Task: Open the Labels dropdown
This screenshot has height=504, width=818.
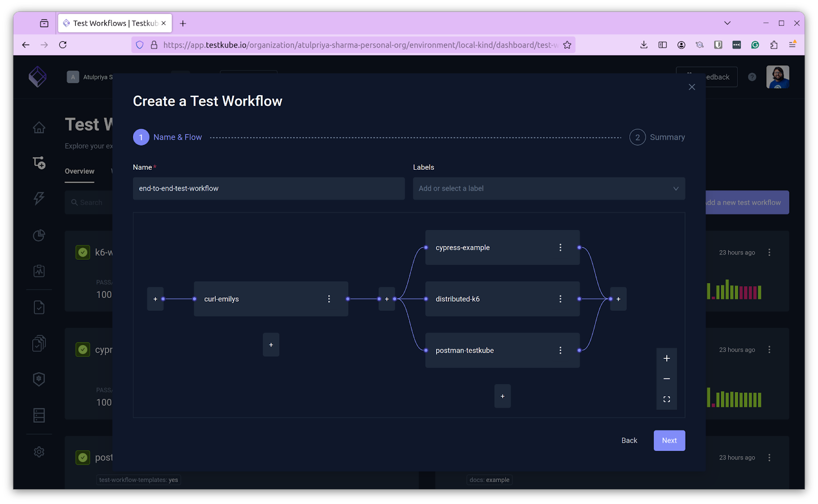Action: pos(549,189)
